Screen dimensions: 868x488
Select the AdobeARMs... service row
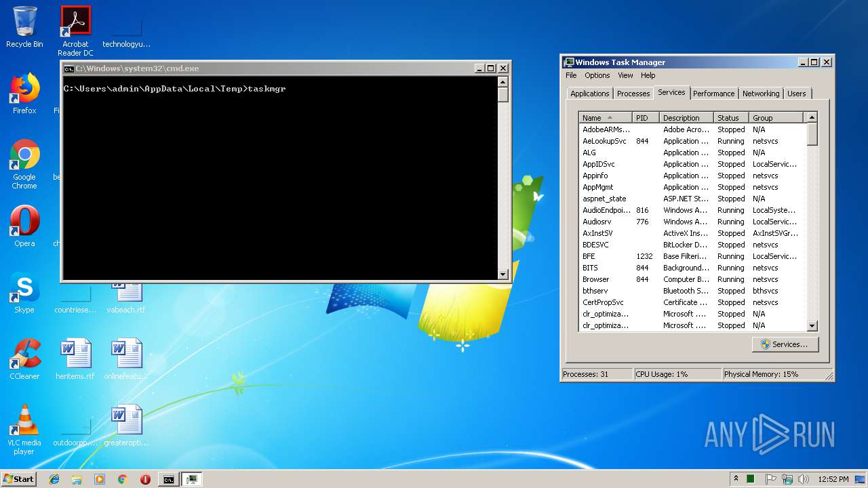coord(692,129)
